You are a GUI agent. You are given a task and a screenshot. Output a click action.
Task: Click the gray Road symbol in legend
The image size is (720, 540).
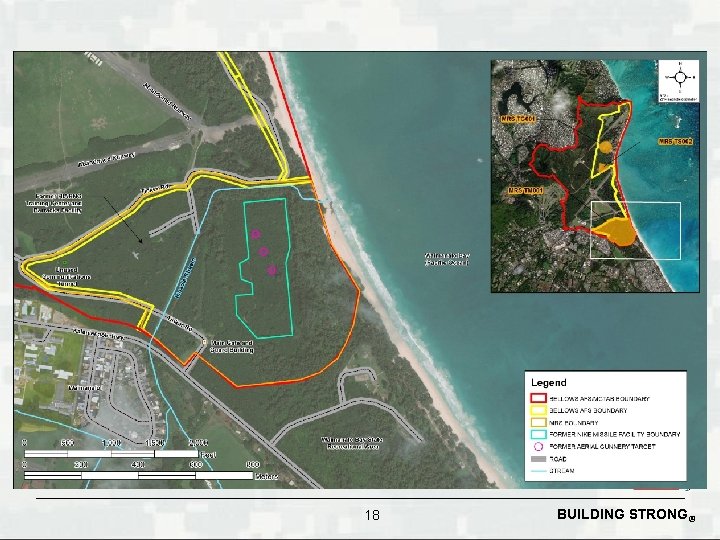[x=538, y=459]
